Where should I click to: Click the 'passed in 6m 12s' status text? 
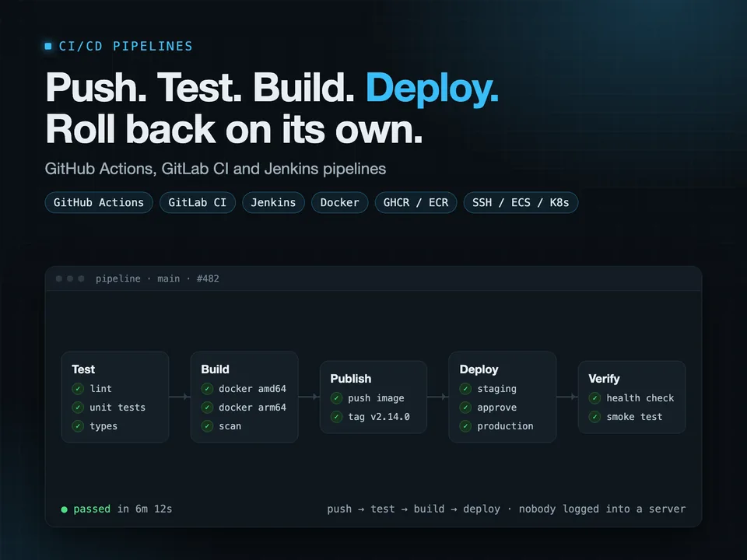point(122,509)
